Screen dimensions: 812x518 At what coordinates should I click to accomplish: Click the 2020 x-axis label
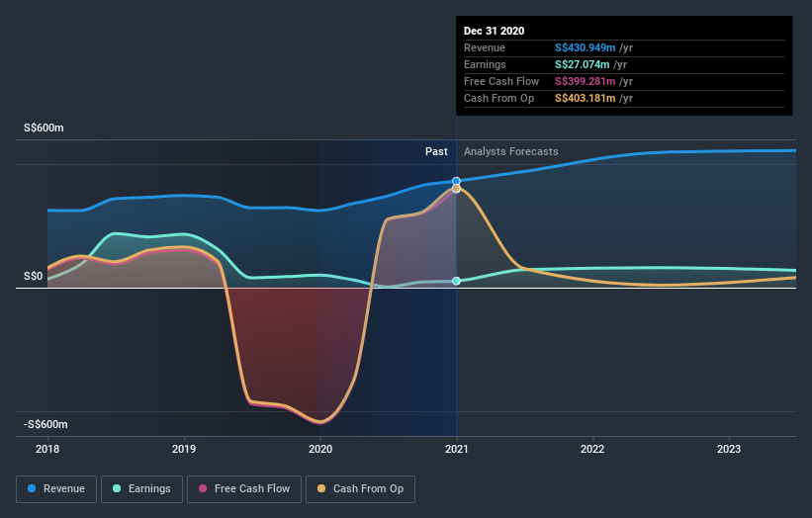(320, 449)
